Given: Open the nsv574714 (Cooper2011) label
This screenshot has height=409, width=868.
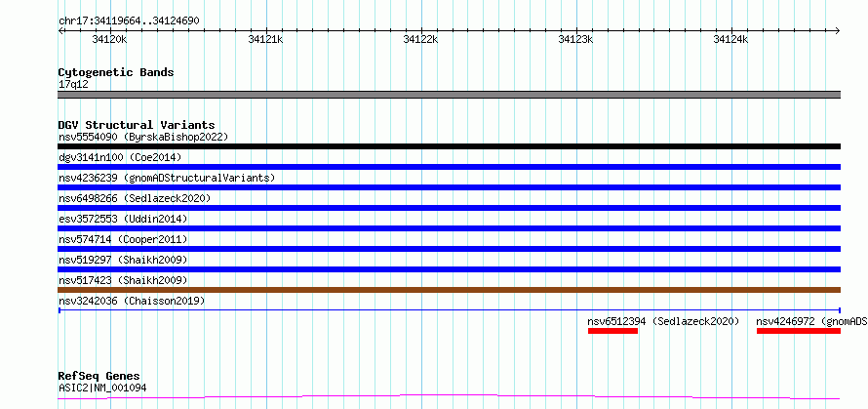Looking at the screenshot, I should pos(123,239).
